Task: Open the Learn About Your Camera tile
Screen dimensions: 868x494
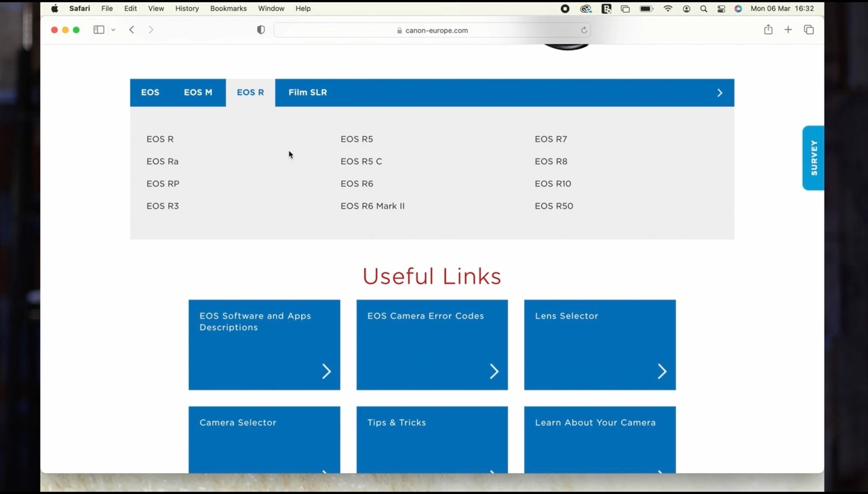Action: (600, 440)
